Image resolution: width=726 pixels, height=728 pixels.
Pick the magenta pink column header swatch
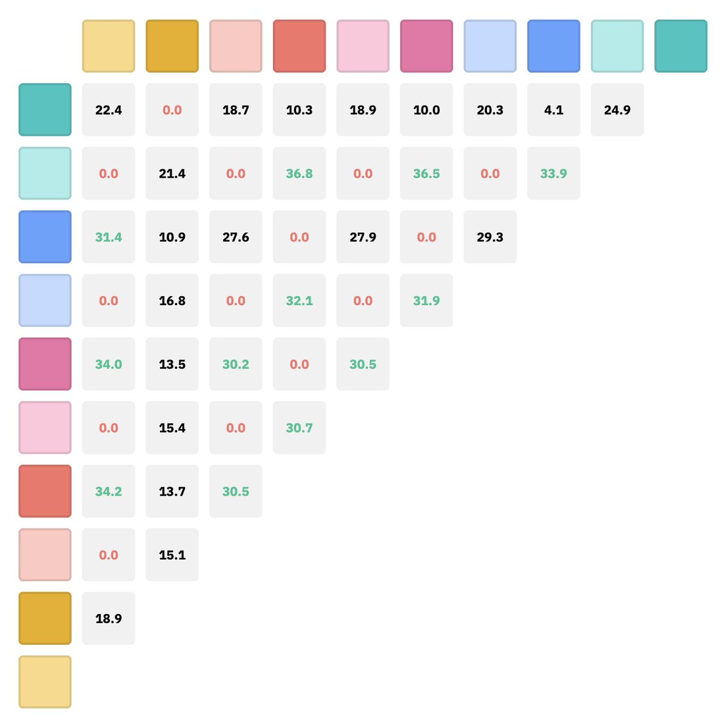426,46
